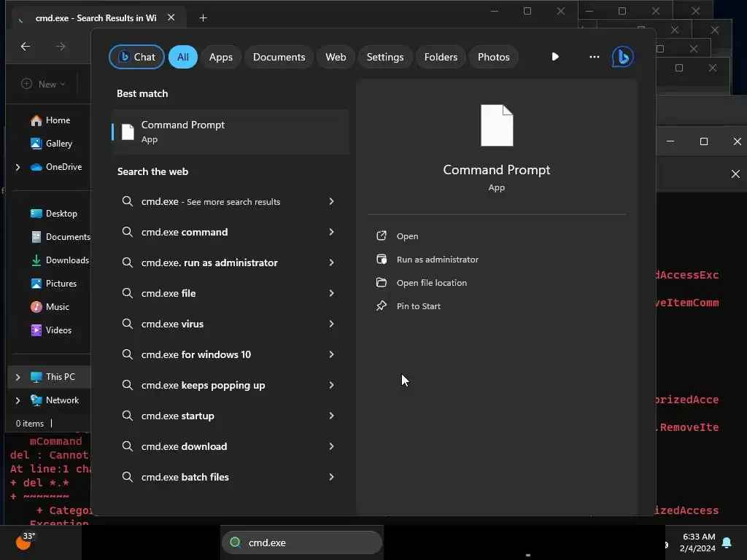Click search icon beside 'cmd.exe batch files'
Image resolution: width=747 pixels, height=560 pixels.
click(127, 477)
